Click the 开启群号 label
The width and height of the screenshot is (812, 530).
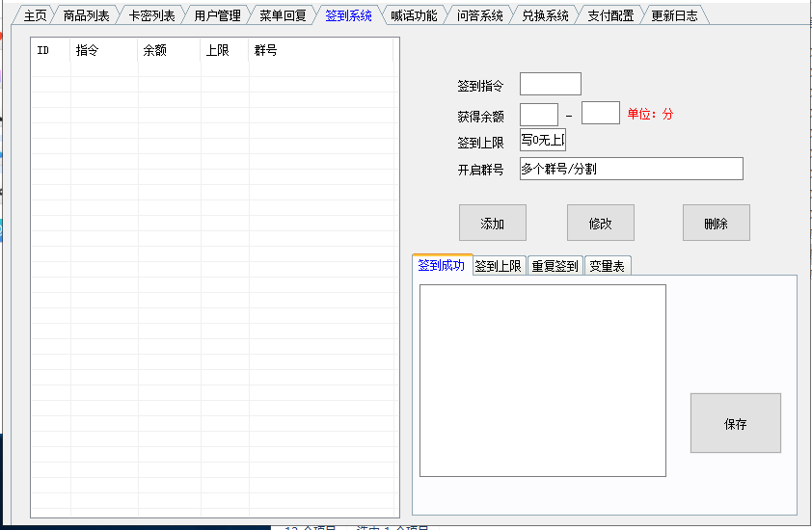[480, 170]
